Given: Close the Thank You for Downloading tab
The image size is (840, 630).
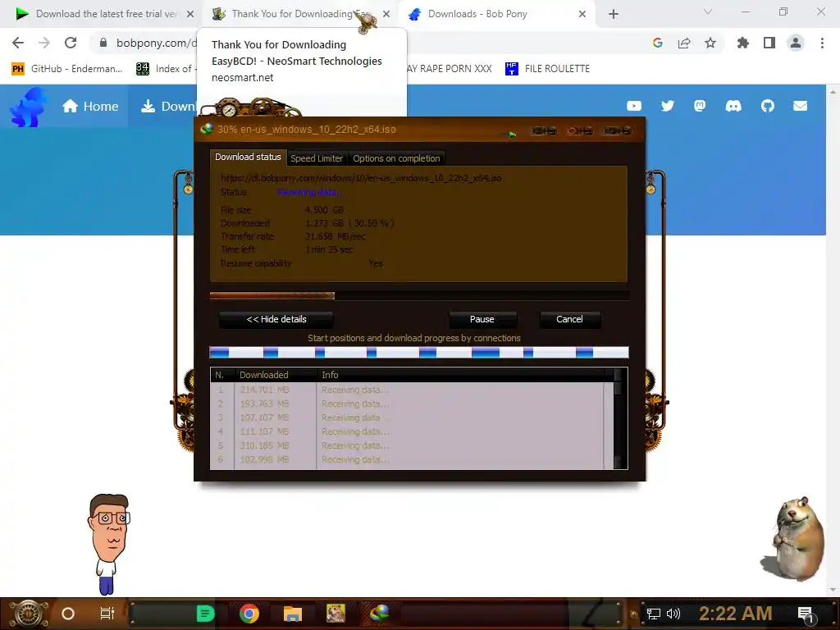Looking at the screenshot, I should [386, 14].
